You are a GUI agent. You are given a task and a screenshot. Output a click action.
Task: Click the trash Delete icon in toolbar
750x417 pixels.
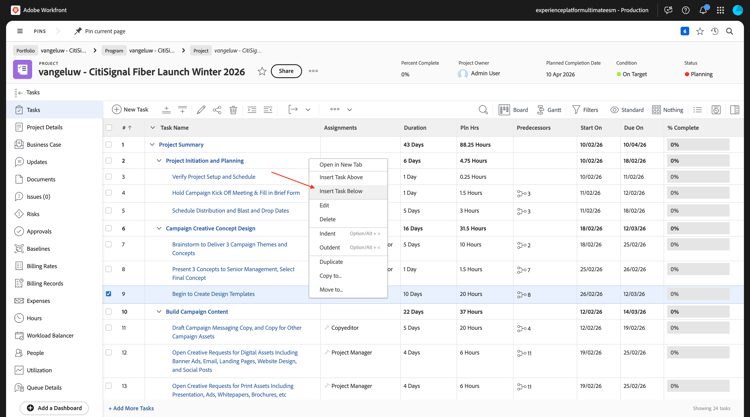click(233, 110)
